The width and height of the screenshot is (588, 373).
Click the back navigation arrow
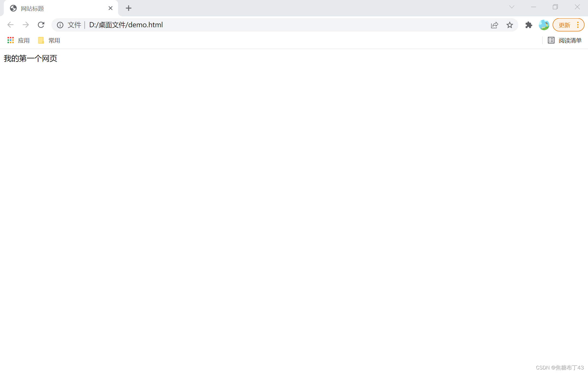pyautogui.click(x=10, y=25)
